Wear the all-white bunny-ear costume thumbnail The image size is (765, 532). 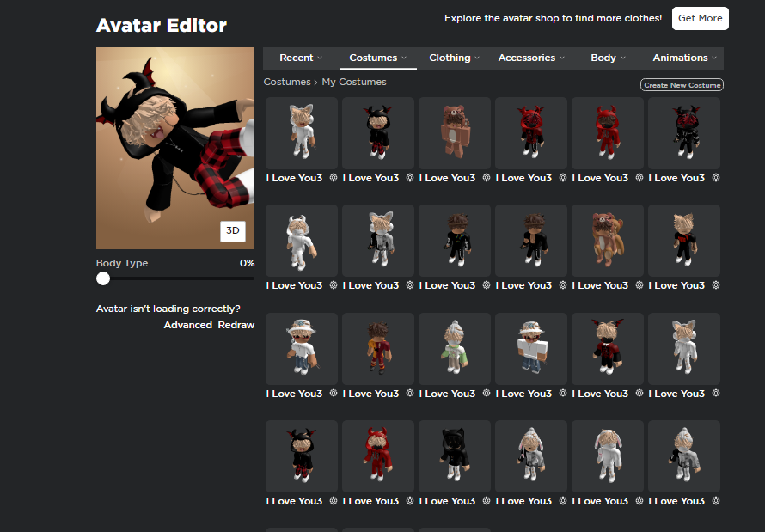click(608, 456)
